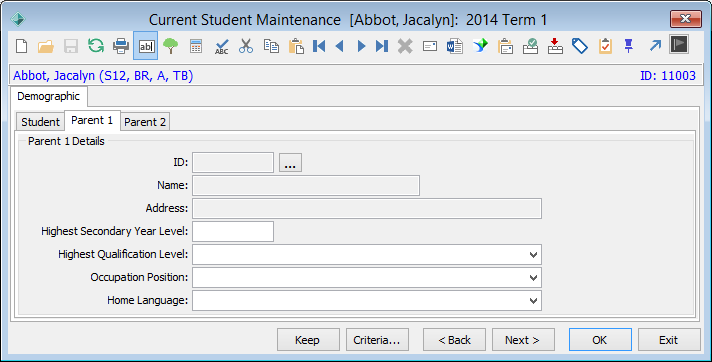Screen dimensions: 712x362
Task: Click the green tree icon
Action: point(171,46)
